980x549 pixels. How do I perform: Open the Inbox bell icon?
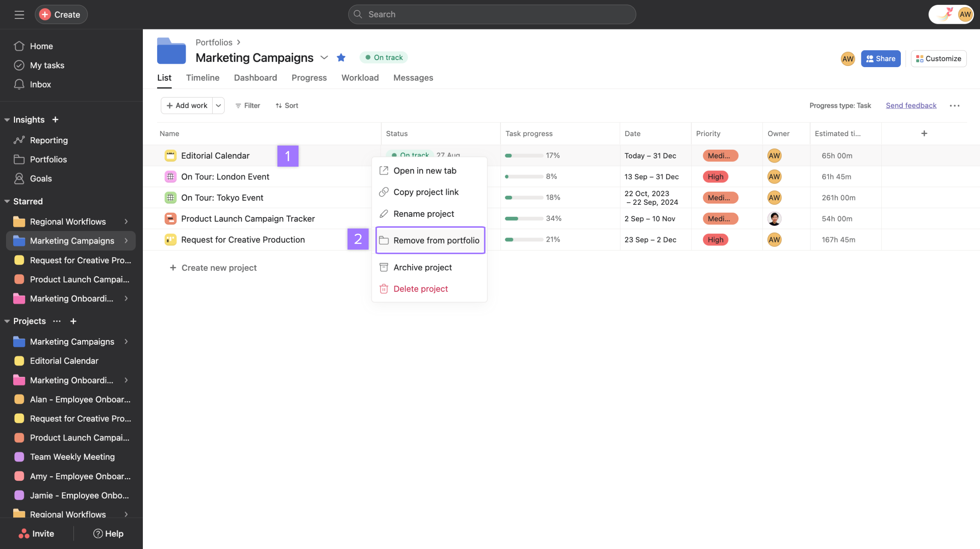point(19,84)
